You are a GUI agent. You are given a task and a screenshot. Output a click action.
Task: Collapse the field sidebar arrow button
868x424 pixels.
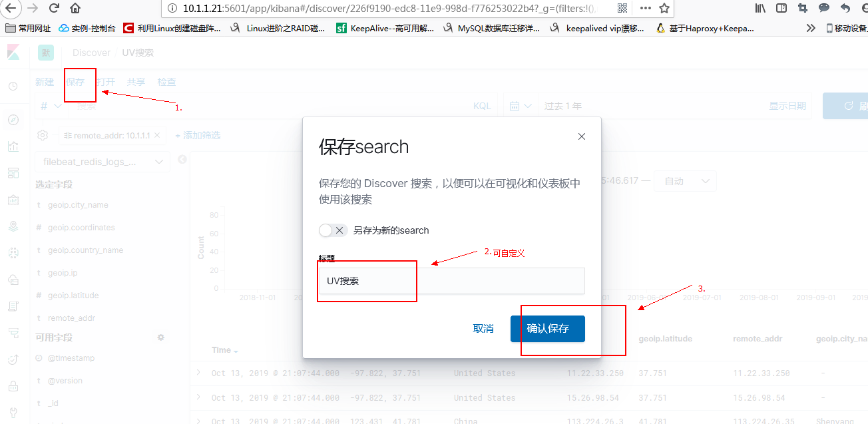pyautogui.click(x=182, y=160)
